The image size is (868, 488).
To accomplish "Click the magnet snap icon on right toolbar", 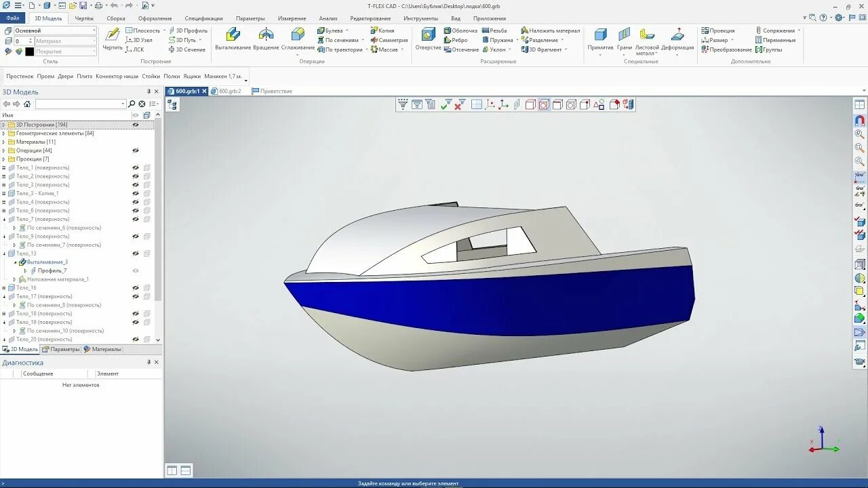I will point(859,120).
